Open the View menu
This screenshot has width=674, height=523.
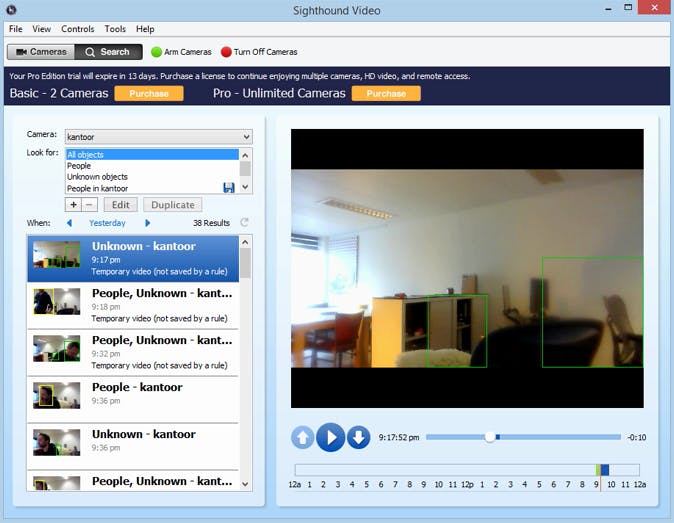point(41,29)
